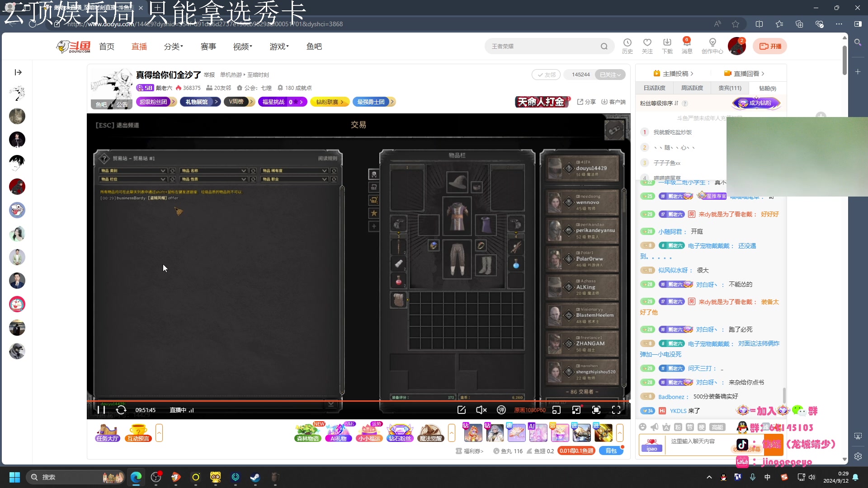868x488 pixels.
Task: Open the Douyu logo home link
Action: pos(73,47)
